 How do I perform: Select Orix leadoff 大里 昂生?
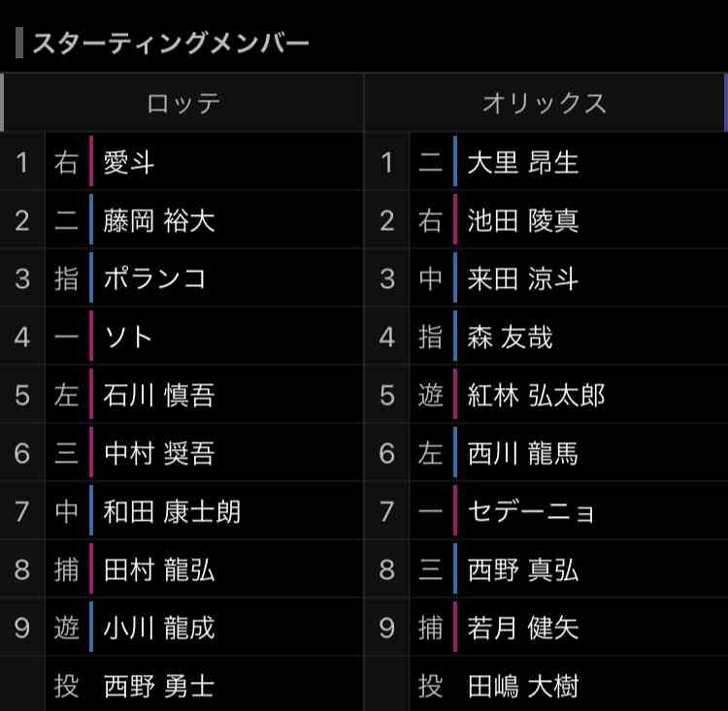(523, 162)
